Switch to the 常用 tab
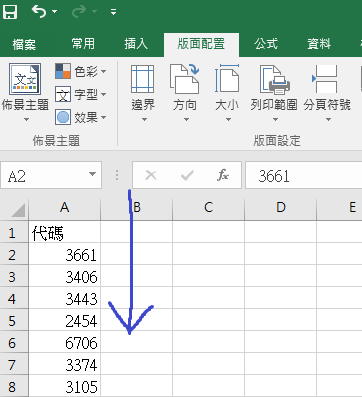Image resolution: width=362 pixels, height=397 pixels. [83, 43]
